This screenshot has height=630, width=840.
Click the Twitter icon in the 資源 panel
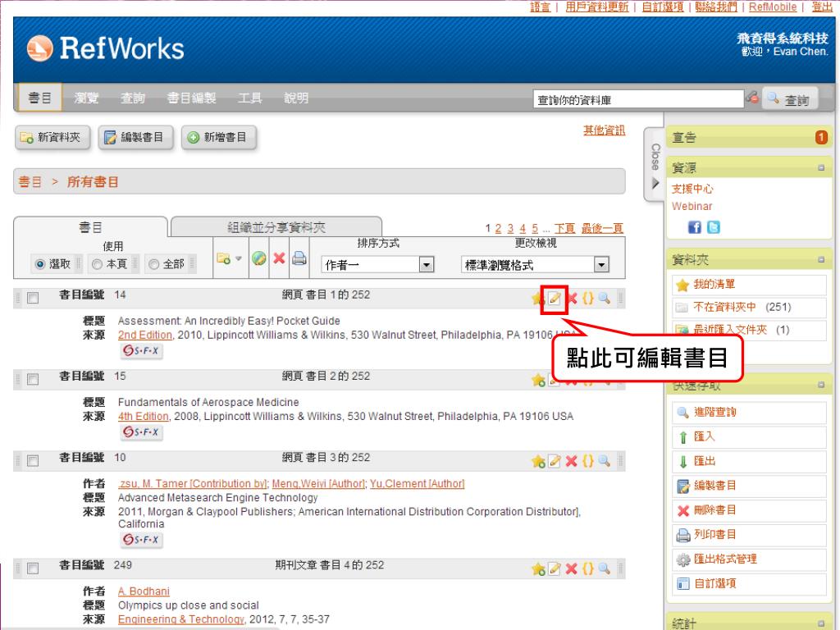point(714,227)
